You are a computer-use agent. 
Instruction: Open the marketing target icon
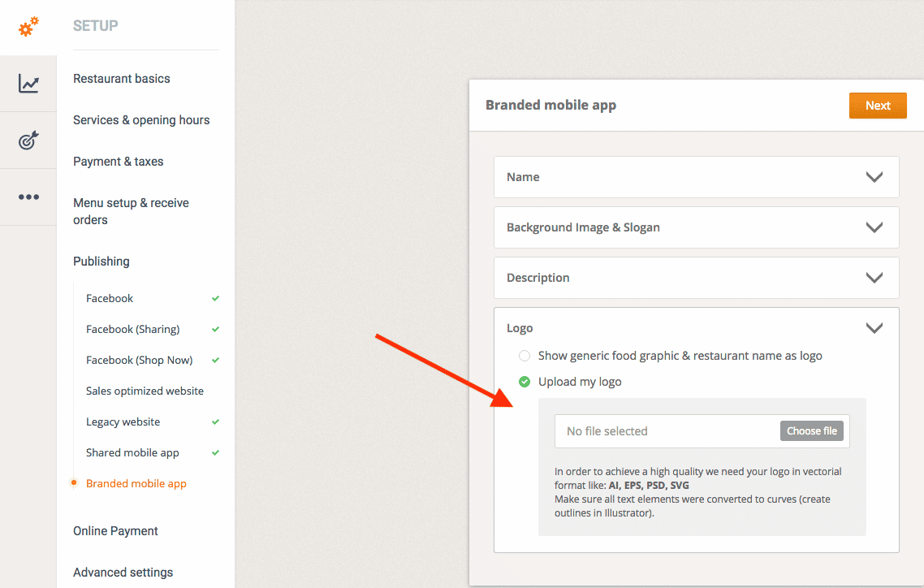[x=28, y=141]
